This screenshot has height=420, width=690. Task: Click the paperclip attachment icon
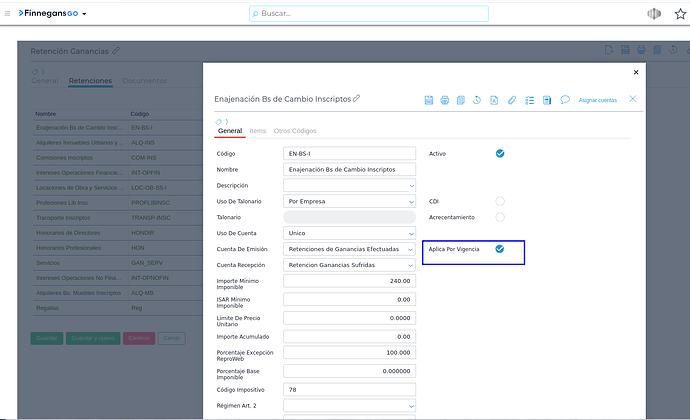tap(511, 100)
